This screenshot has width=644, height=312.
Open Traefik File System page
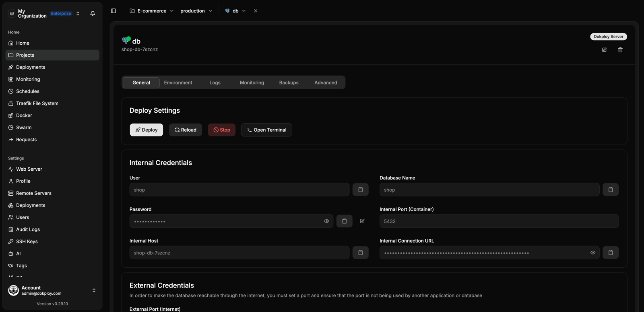52,103
